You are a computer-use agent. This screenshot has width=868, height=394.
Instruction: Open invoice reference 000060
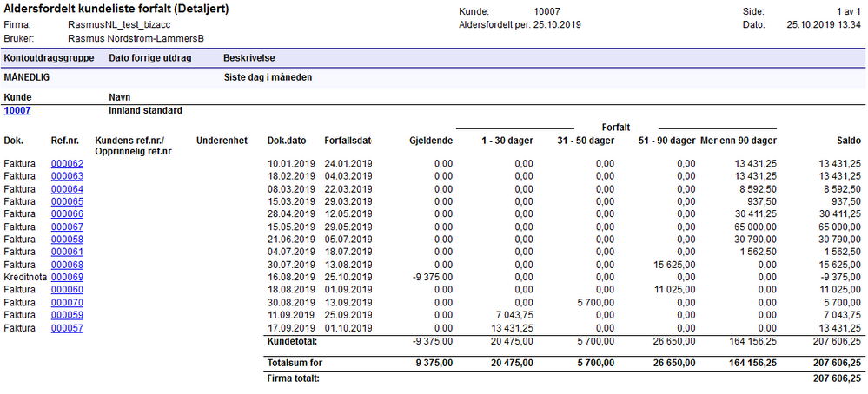coord(67,290)
